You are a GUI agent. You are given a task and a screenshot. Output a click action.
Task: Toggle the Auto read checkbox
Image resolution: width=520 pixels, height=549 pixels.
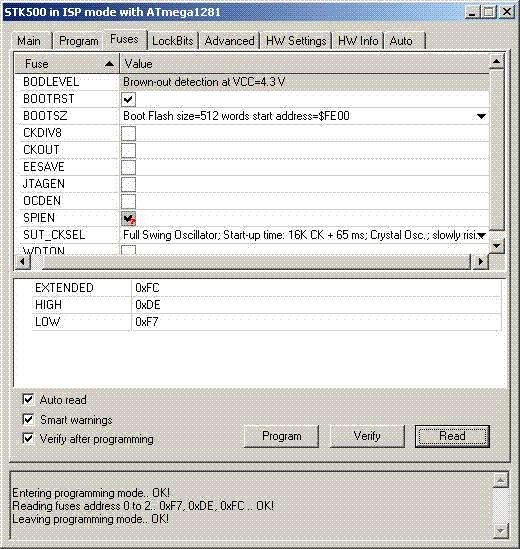(28, 399)
